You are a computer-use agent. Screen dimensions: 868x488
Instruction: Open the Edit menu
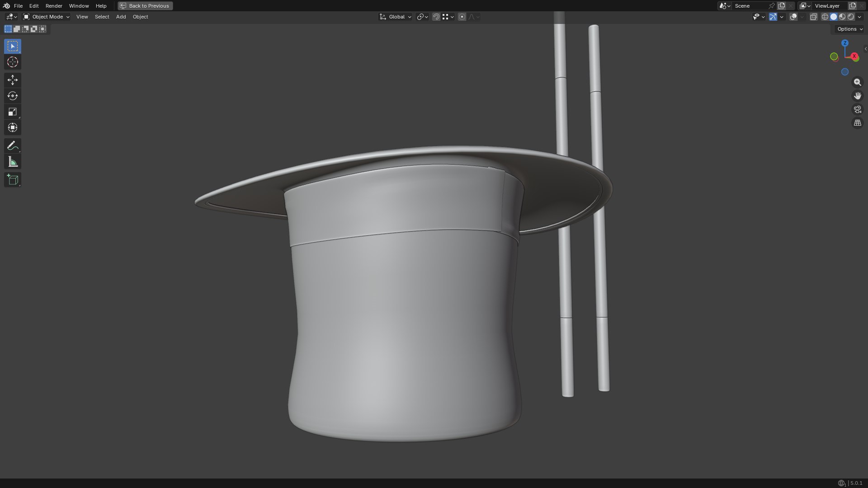pos(34,6)
